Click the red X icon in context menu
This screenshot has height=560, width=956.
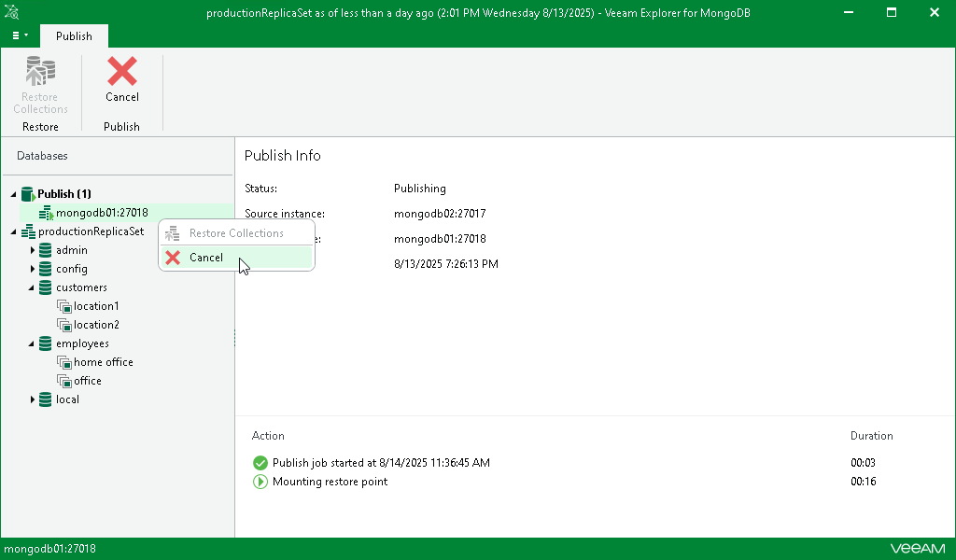tap(173, 258)
